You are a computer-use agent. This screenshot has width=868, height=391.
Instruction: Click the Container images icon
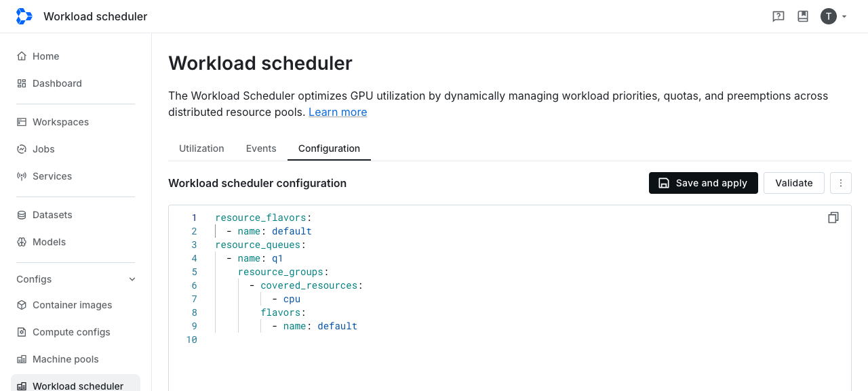pos(22,305)
